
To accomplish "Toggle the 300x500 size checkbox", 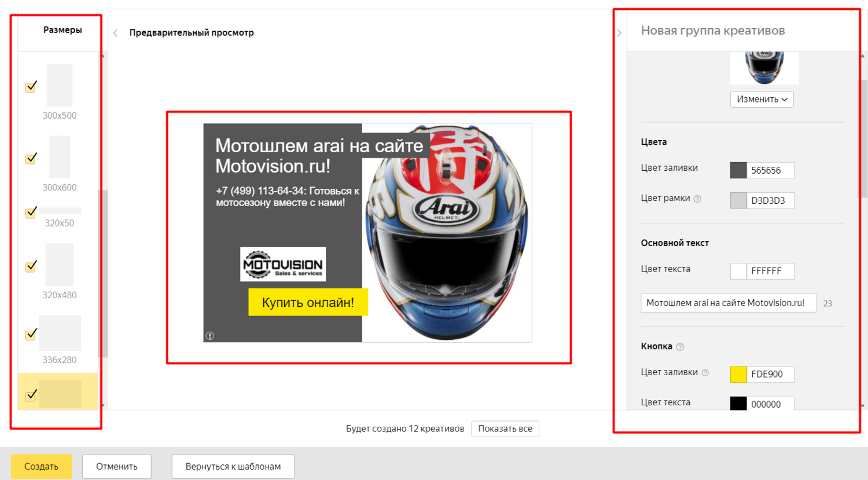I will (x=31, y=87).
